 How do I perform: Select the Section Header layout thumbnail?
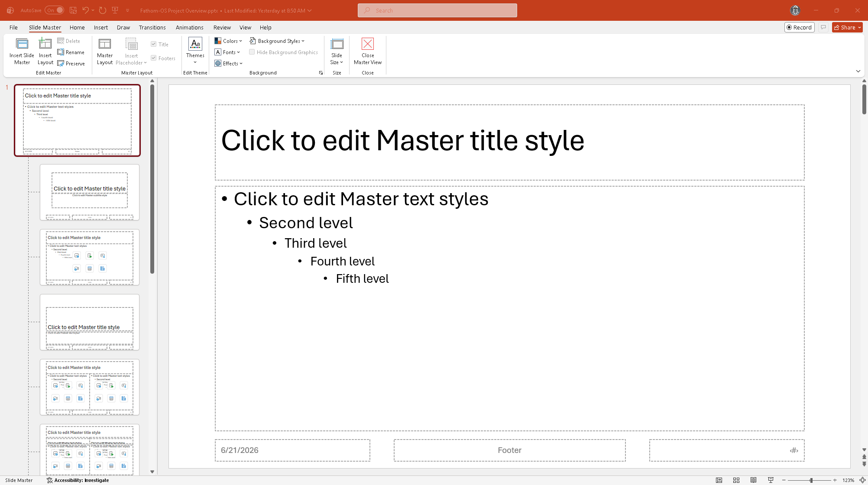[x=90, y=322]
